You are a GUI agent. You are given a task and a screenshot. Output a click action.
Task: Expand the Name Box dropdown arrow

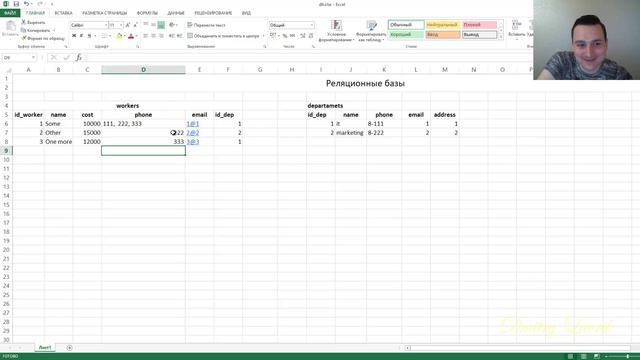(33, 58)
